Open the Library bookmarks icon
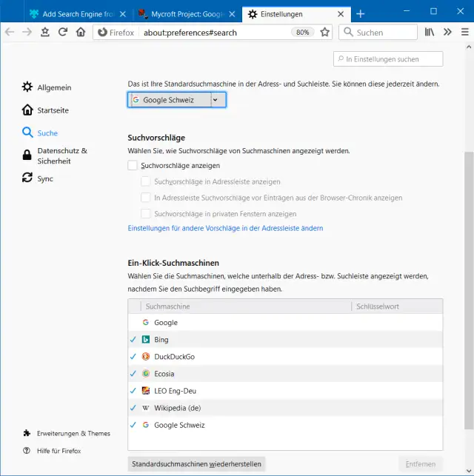The image size is (474, 476). (429, 32)
